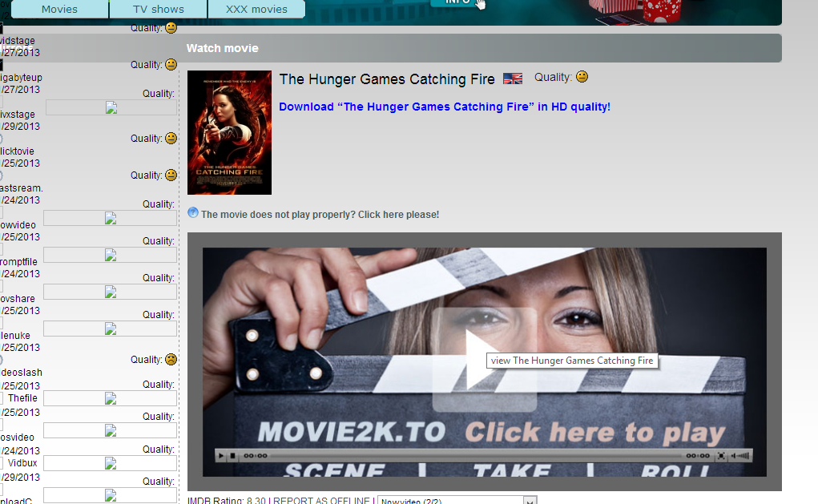Click the broken quality image below astsream
818x504 pixels.
coord(110,218)
